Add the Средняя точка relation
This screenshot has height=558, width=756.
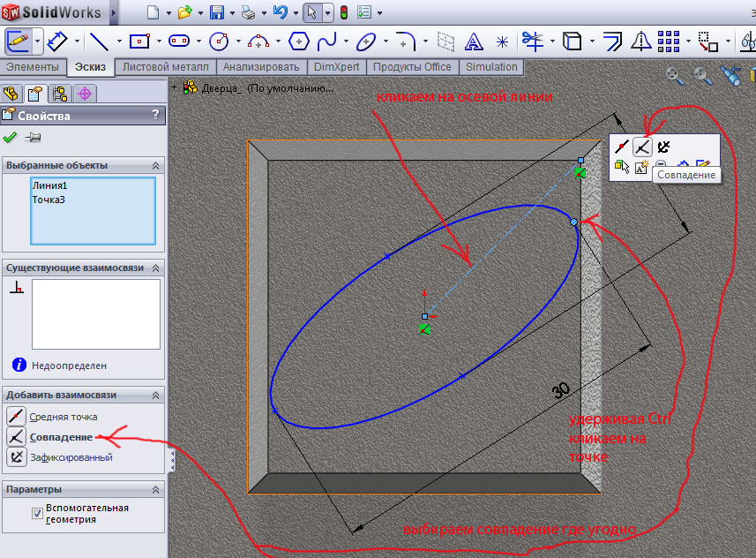coord(63,417)
